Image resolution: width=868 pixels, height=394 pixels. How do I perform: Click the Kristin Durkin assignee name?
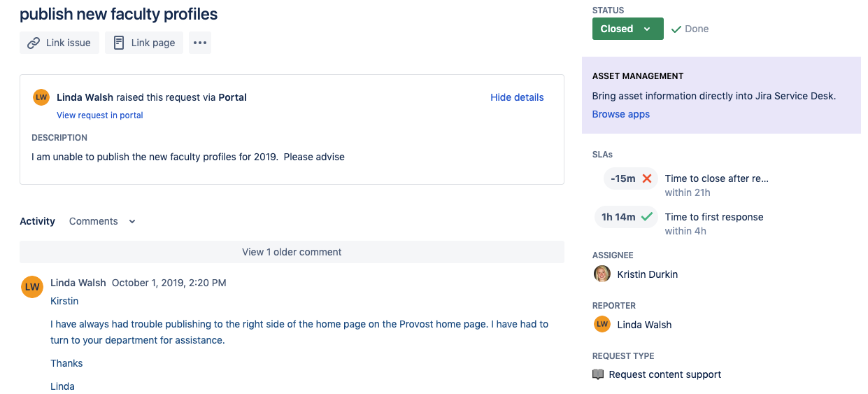point(647,274)
